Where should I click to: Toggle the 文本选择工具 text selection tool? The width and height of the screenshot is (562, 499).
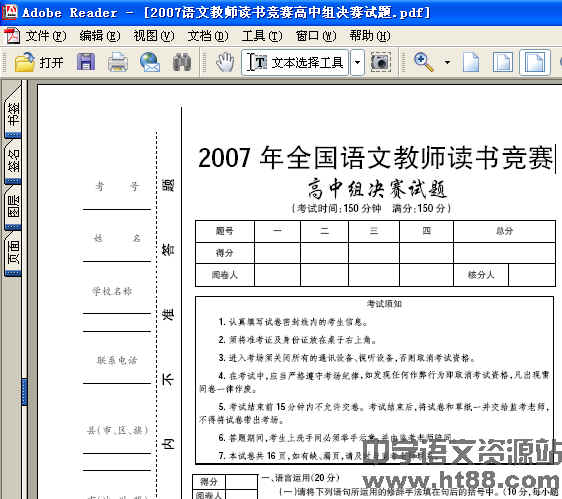295,62
